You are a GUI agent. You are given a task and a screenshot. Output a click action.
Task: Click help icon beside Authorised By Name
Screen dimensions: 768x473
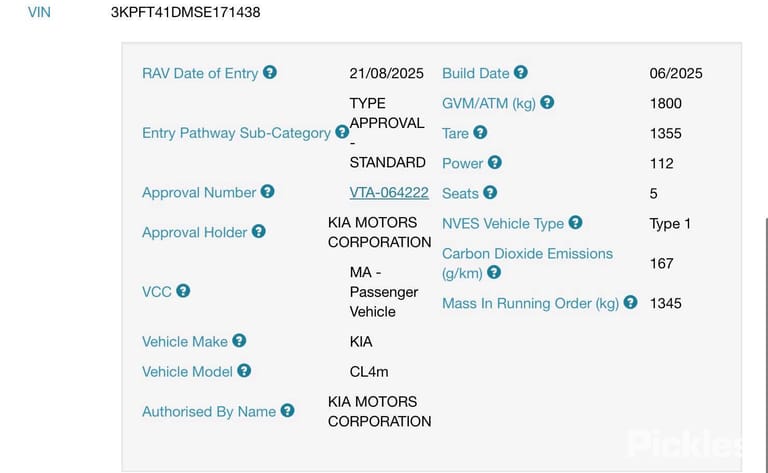[x=288, y=410]
